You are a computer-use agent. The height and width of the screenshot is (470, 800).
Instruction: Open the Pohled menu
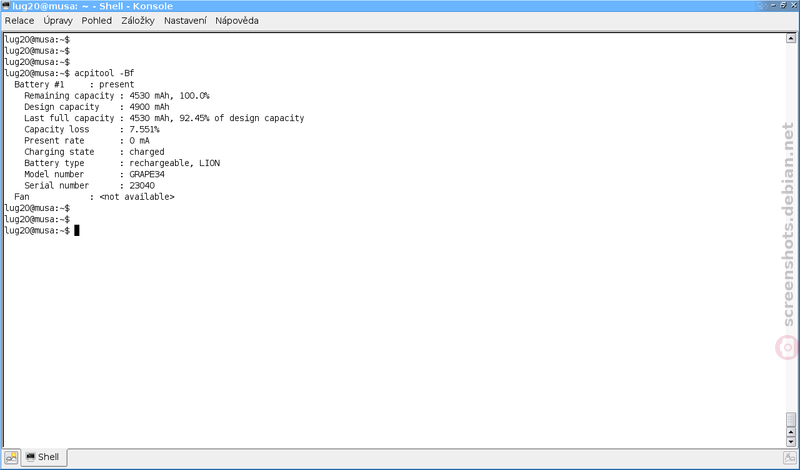96,21
